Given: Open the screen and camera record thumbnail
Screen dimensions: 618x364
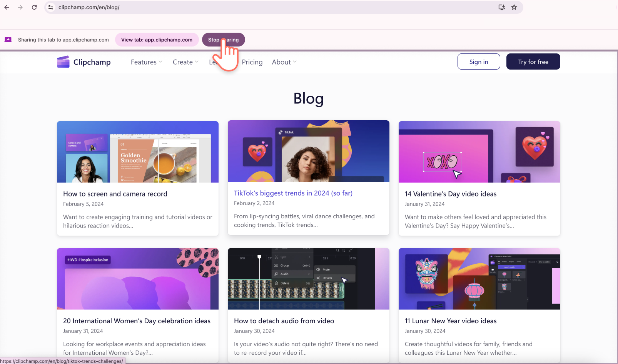Looking at the screenshot, I should coord(138,152).
